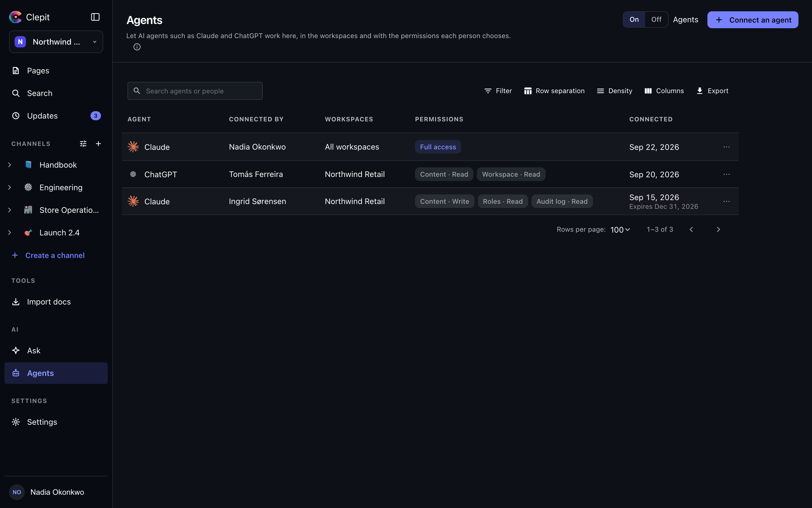Viewport: 812px width, 508px height.
Task: Collapse the sidebar panel icon
Action: (95, 17)
